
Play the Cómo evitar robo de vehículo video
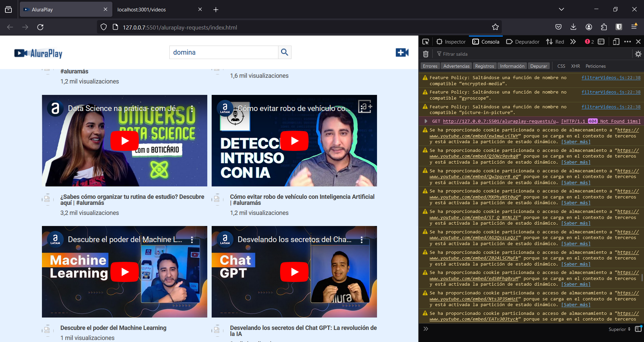coord(294,141)
